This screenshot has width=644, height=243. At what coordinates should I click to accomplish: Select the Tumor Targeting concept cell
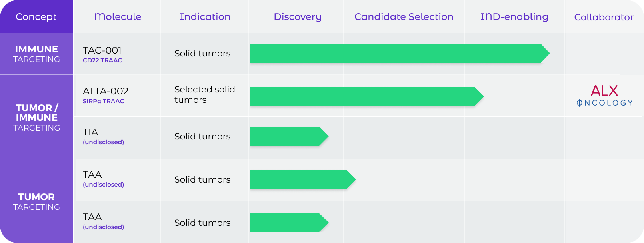tap(36, 201)
